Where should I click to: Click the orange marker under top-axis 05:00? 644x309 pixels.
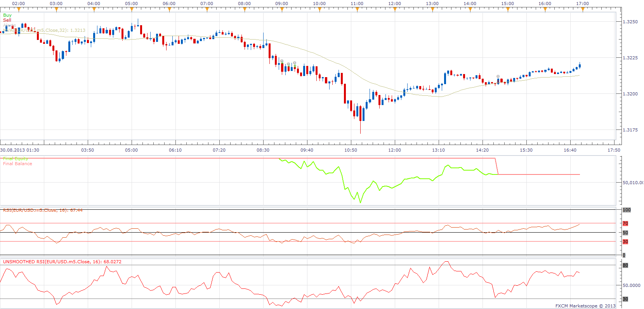tap(132, 10)
